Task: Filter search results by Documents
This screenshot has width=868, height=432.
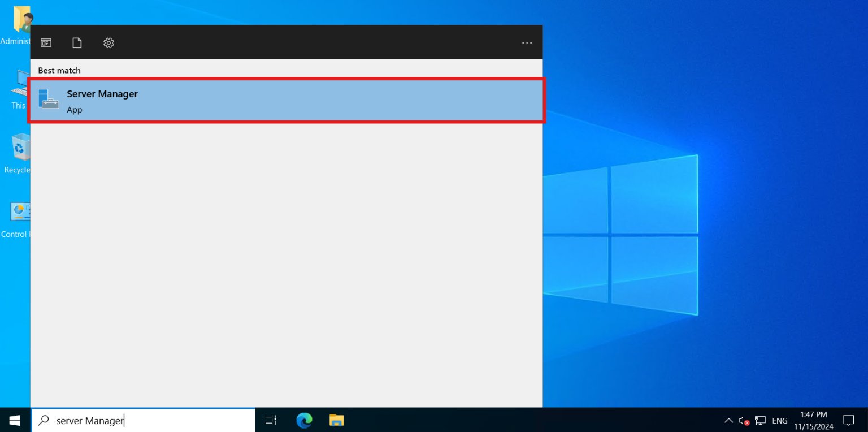Action: (77, 42)
